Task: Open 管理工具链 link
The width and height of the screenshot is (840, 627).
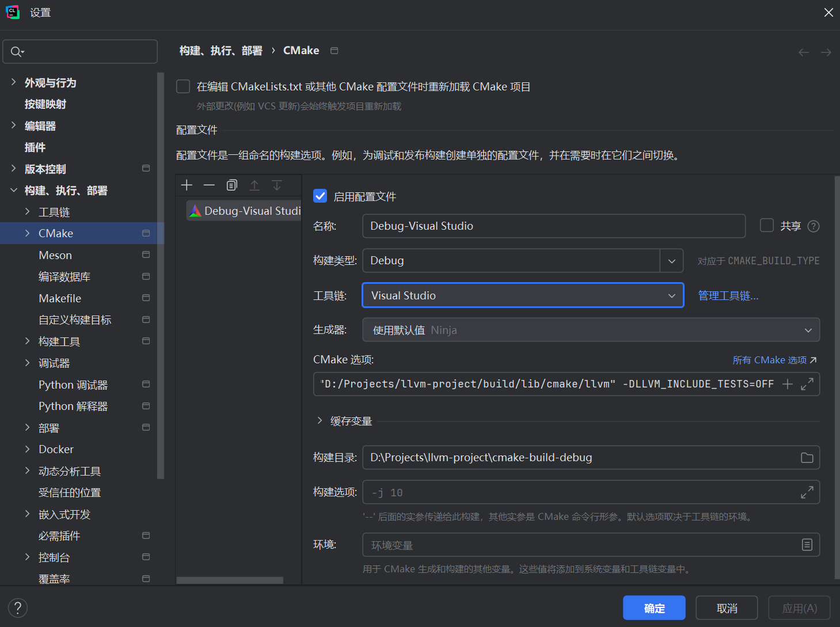Action: pos(728,295)
